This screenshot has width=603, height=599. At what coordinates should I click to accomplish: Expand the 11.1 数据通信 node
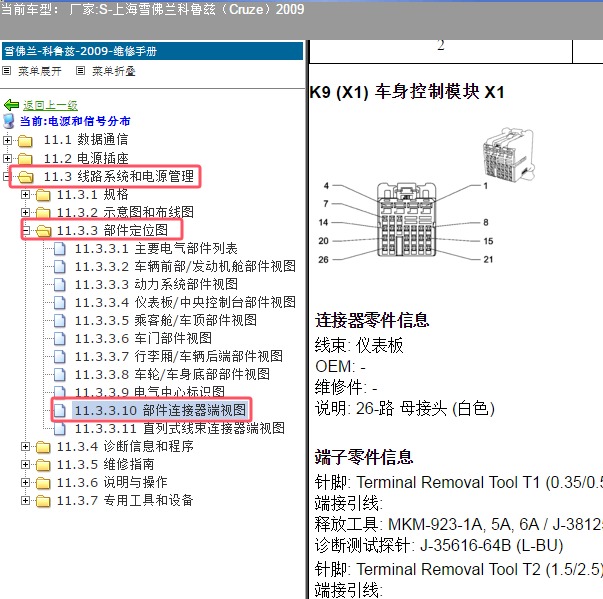coord(7,140)
